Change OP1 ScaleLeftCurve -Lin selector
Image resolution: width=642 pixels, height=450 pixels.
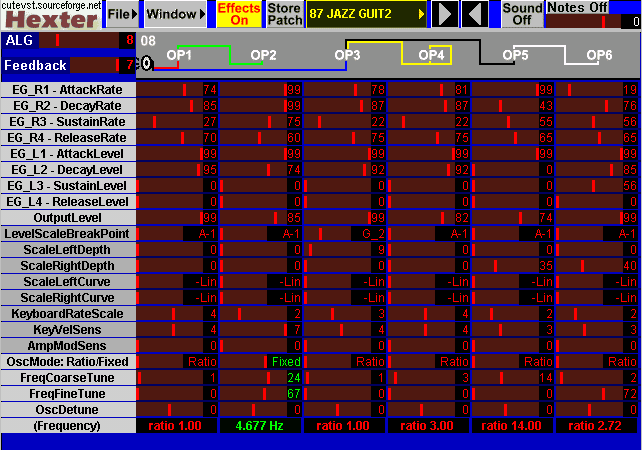pos(176,281)
